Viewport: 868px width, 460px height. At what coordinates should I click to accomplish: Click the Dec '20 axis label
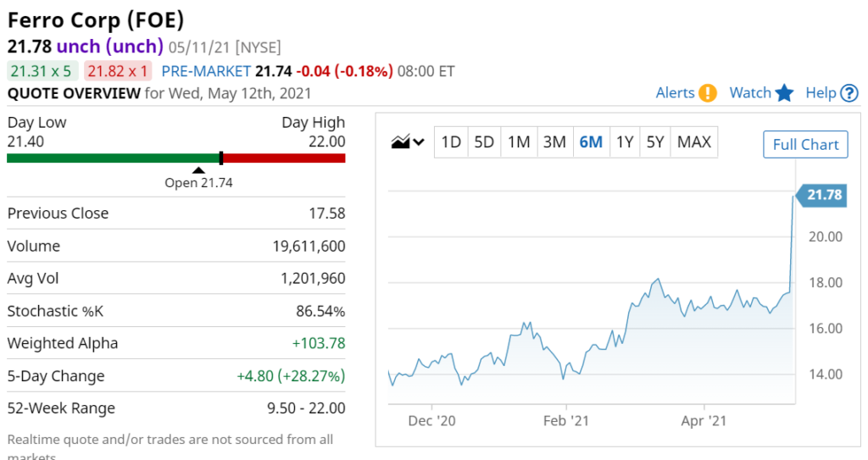(x=431, y=421)
